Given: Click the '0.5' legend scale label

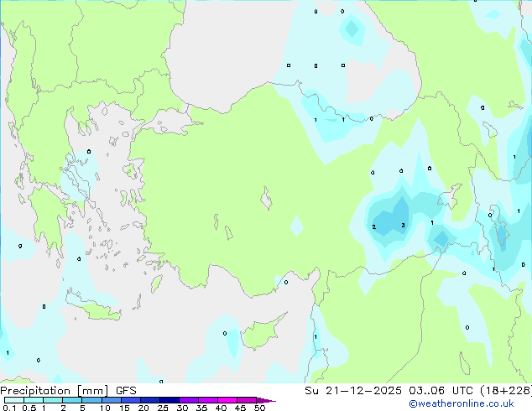Looking at the screenshot, I should click(29, 408).
